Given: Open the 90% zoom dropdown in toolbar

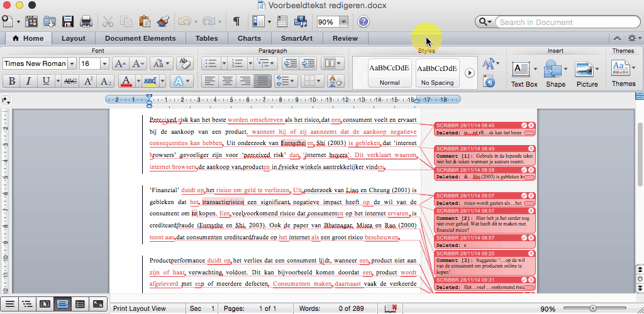Looking at the screenshot, I should click(343, 22).
